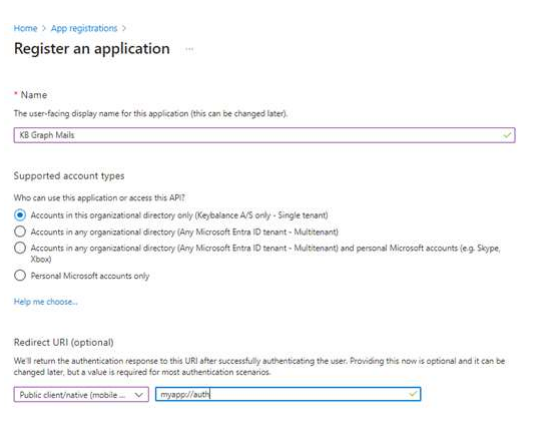
Task: Select Accounts in this organizational directory only
Action: 20,215
